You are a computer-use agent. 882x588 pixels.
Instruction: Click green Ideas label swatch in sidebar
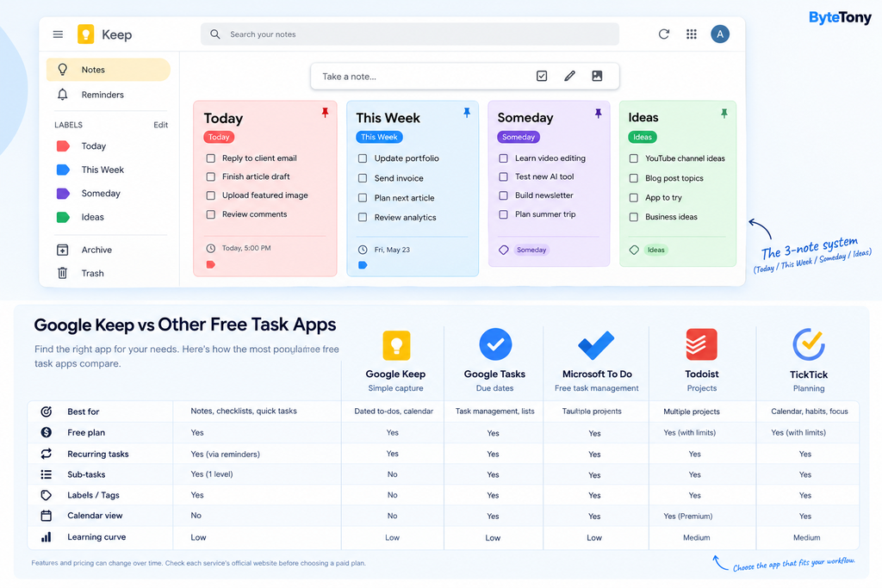coord(63,217)
